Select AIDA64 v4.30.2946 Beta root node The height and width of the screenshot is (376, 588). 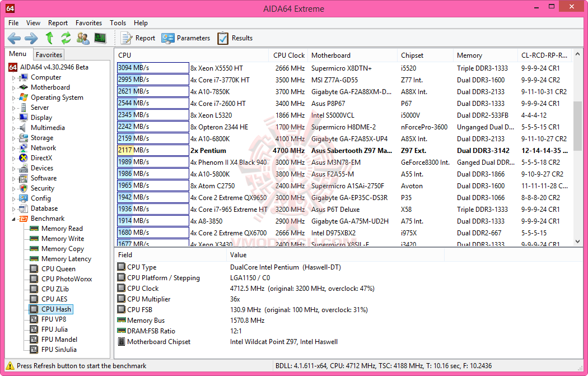[49, 67]
